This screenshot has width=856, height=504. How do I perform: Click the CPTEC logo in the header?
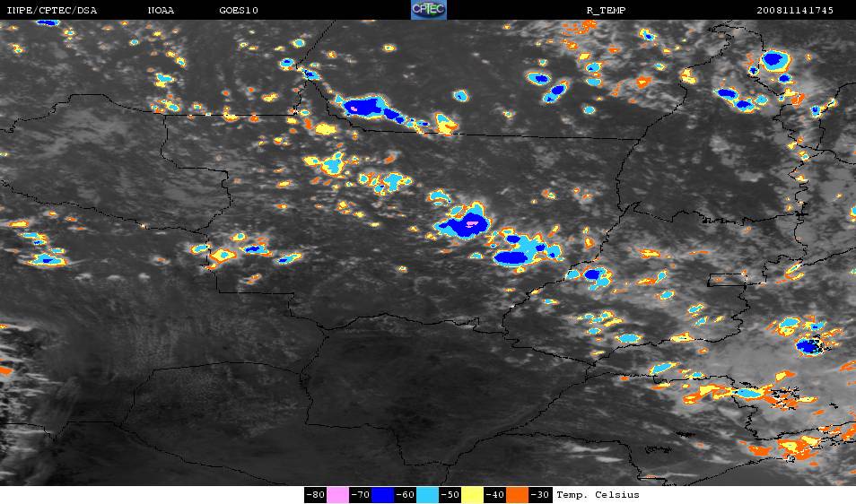coord(429,10)
